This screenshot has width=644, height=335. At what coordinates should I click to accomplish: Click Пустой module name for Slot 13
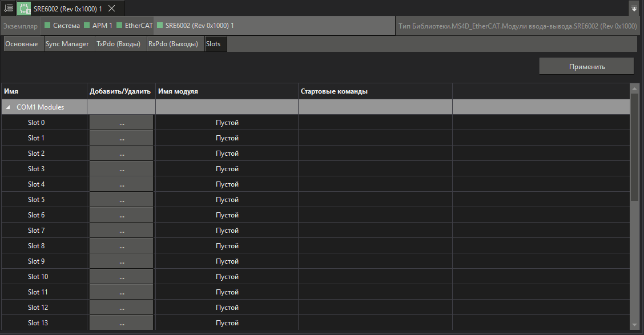point(227,322)
